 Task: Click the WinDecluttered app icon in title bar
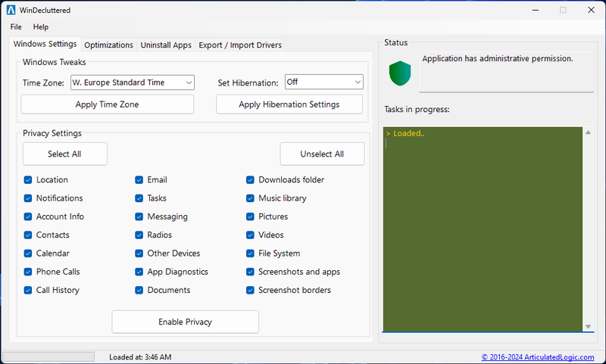11,10
